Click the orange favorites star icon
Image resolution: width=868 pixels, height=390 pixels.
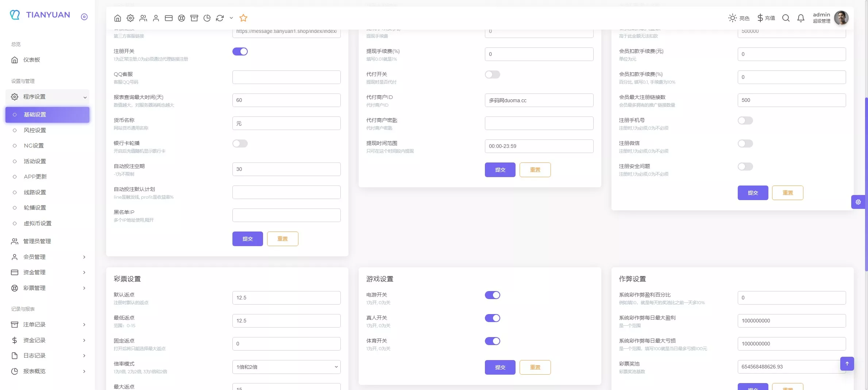tap(243, 18)
